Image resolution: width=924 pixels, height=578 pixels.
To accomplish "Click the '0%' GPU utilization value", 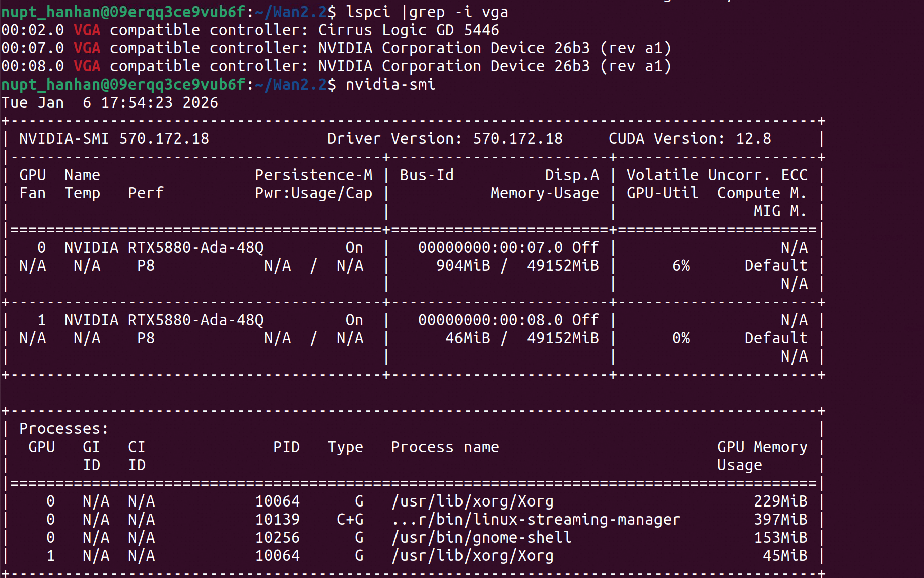I will pyautogui.click(x=681, y=338).
